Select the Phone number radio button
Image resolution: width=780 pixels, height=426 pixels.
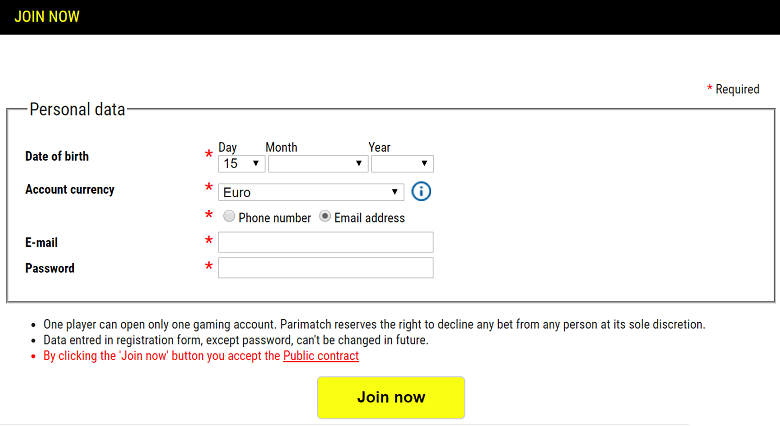point(229,217)
